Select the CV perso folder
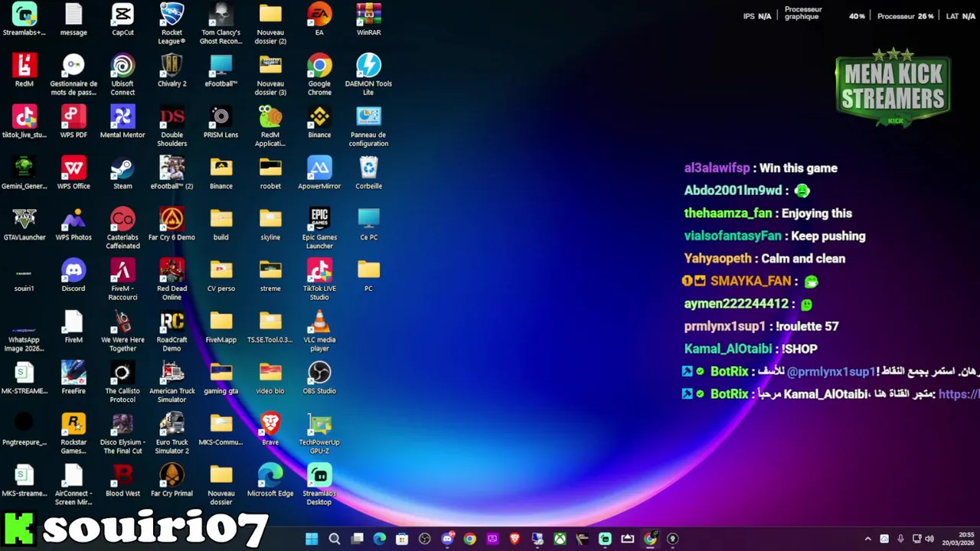 click(x=220, y=275)
